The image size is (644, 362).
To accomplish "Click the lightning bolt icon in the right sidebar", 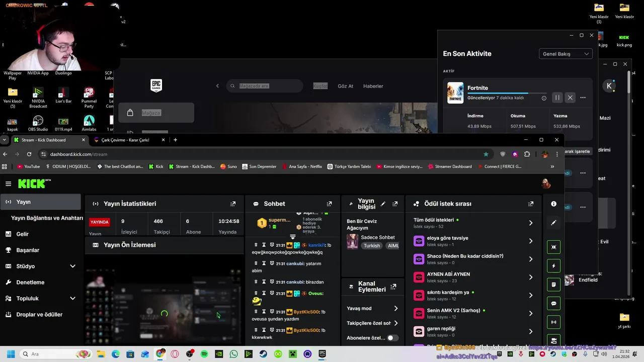I will [x=553, y=266].
